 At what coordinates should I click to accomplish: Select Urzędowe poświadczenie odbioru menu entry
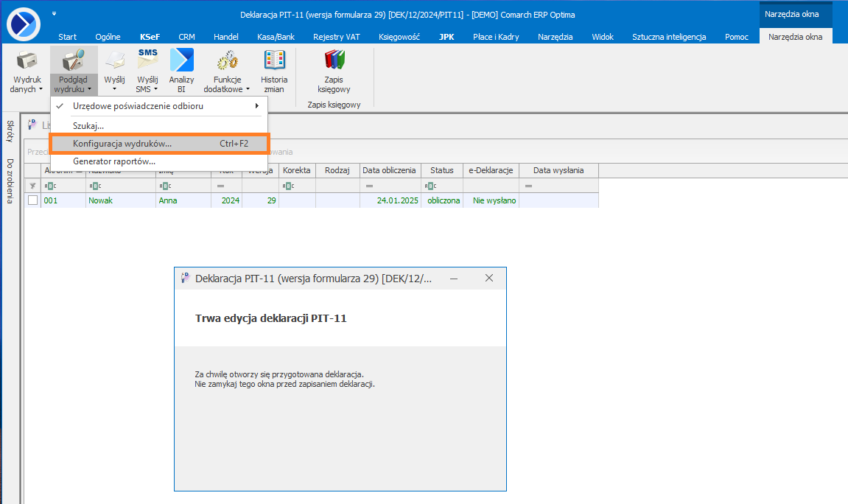tap(159, 106)
